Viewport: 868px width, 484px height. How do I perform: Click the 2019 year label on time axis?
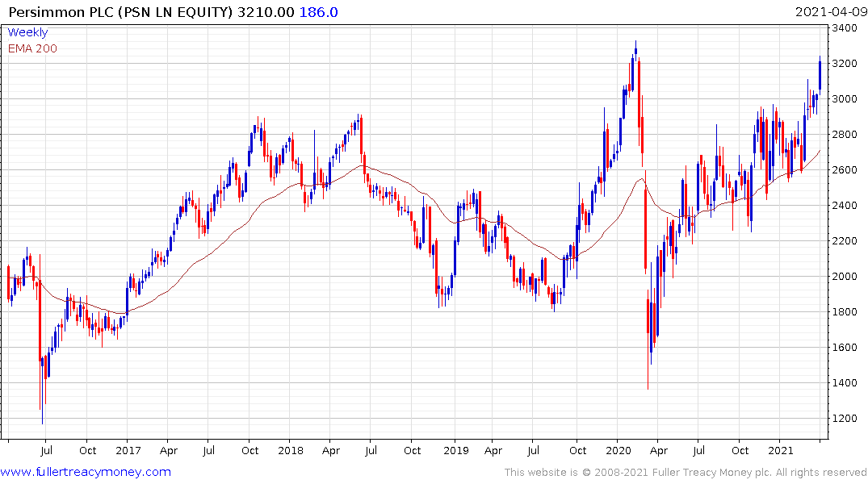[x=455, y=450]
